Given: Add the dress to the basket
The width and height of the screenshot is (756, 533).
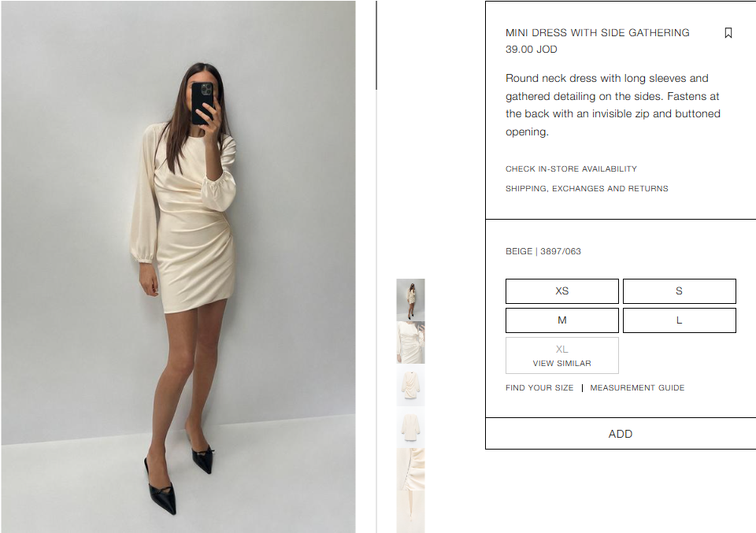Looking at the screenshot, I should (x=621, y=434).
